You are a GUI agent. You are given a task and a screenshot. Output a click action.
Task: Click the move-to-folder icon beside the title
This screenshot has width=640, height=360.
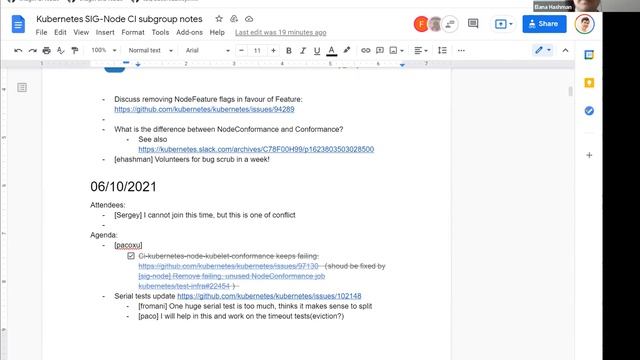point(234,19)
